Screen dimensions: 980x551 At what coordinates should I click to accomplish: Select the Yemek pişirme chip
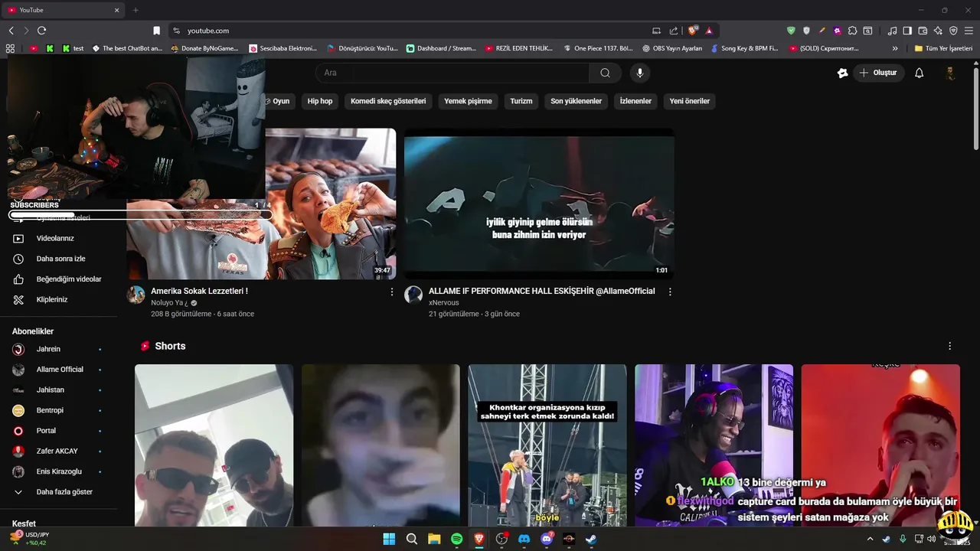tap(468, 101)
